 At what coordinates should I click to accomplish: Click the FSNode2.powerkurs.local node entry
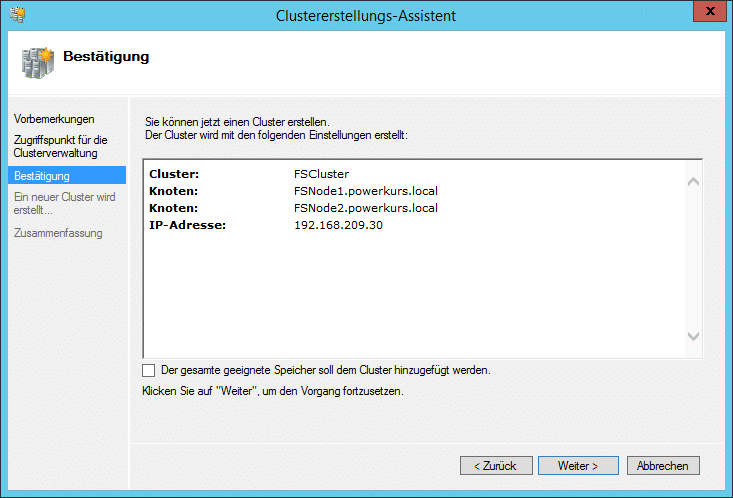(x=366, y=208)
